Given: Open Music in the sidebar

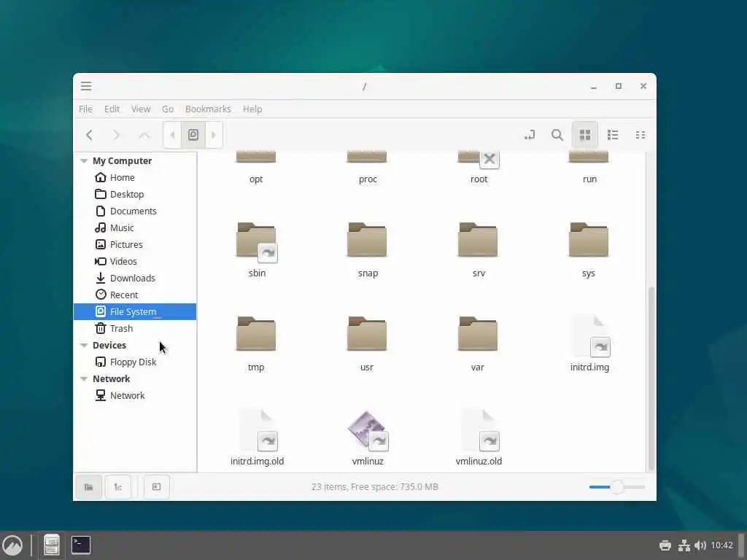Looking at the screenshot, I should pos(135,227).
